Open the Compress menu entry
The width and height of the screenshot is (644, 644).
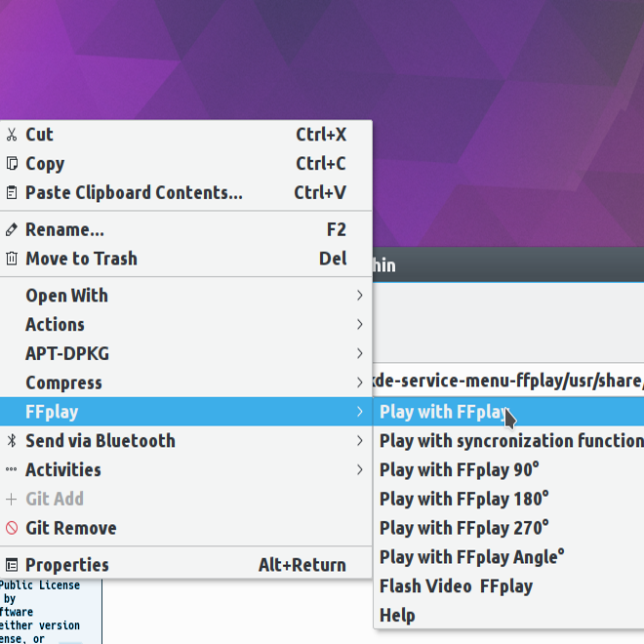coord(186,382)
